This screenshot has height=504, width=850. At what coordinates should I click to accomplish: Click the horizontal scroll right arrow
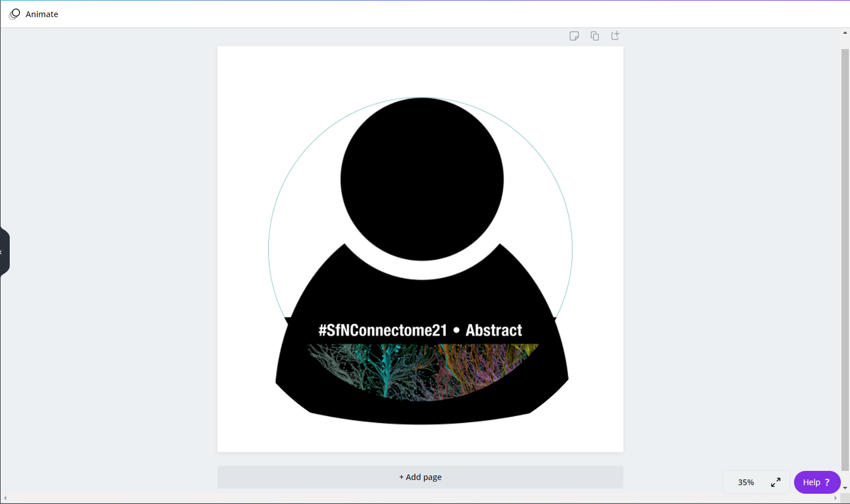836,498
